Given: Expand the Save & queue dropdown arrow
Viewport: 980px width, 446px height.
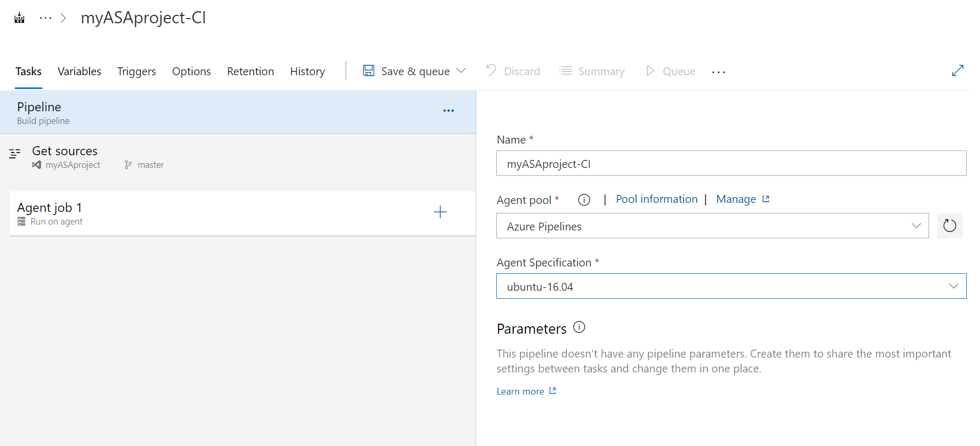Looking at the screenshot, I should coord(461,71).
